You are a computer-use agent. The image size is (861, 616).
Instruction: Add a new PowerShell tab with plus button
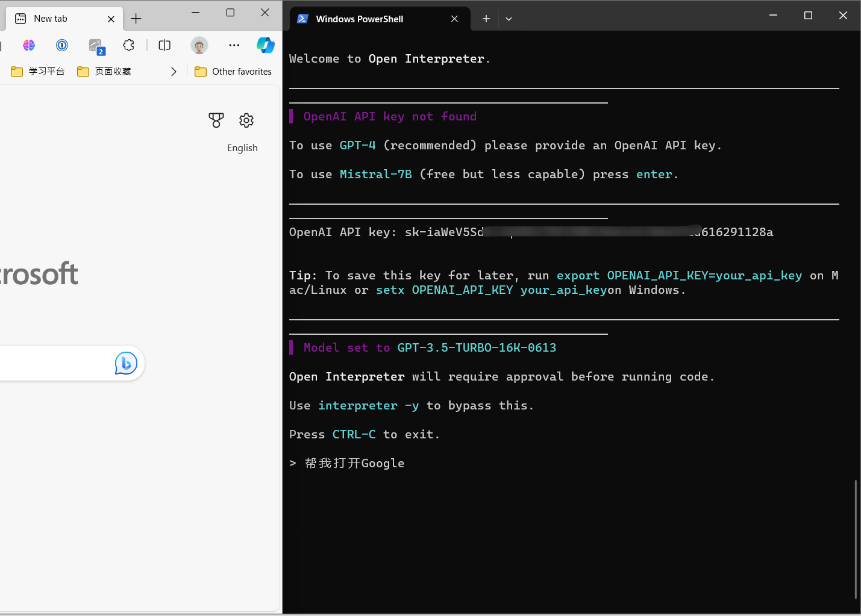(486, 19)
